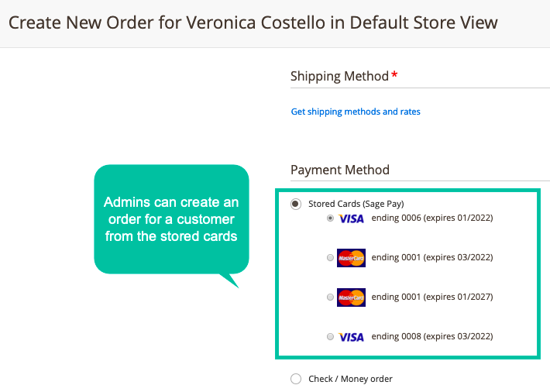550x392 pixels.
Task: Click the Check / Money order label text
Action: point(350,379)
